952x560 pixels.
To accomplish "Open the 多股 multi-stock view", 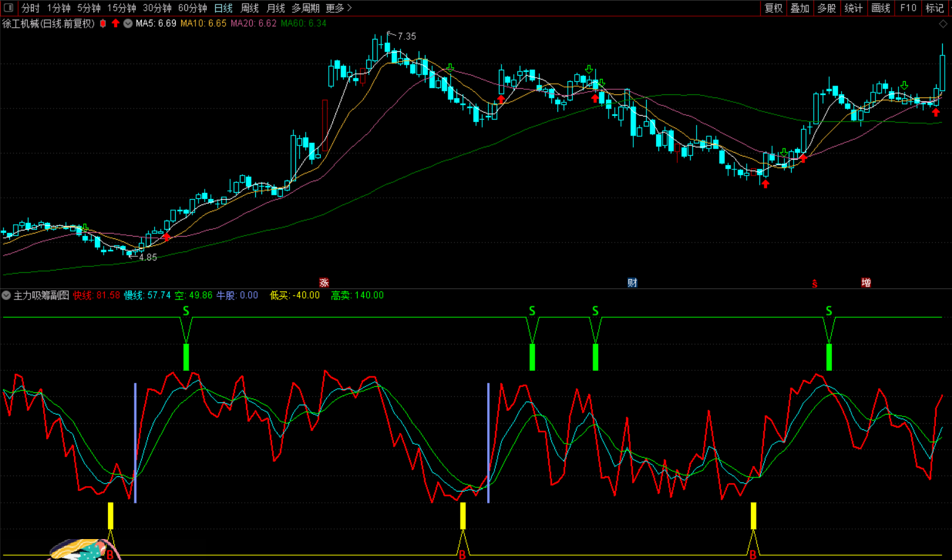I will click(827, 8).
